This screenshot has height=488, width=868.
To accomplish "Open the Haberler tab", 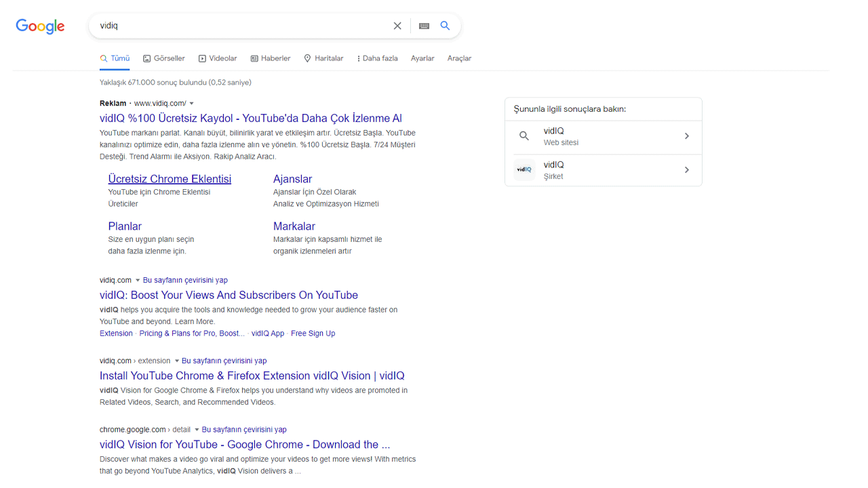I will (271, 58).
